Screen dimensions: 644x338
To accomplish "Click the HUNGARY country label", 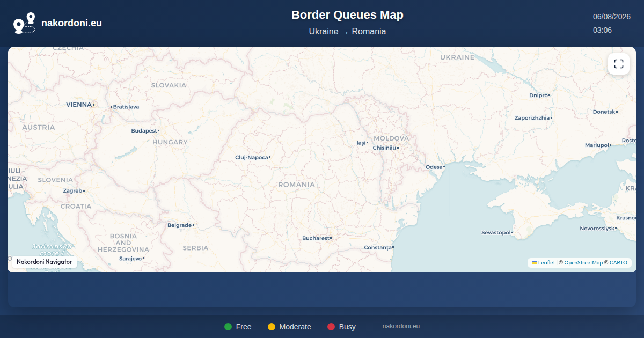I will tap(170, 142).
